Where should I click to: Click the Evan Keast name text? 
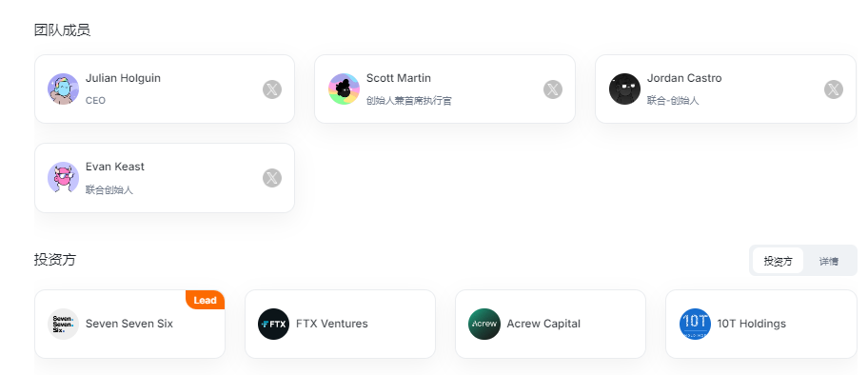coord(114,167)
